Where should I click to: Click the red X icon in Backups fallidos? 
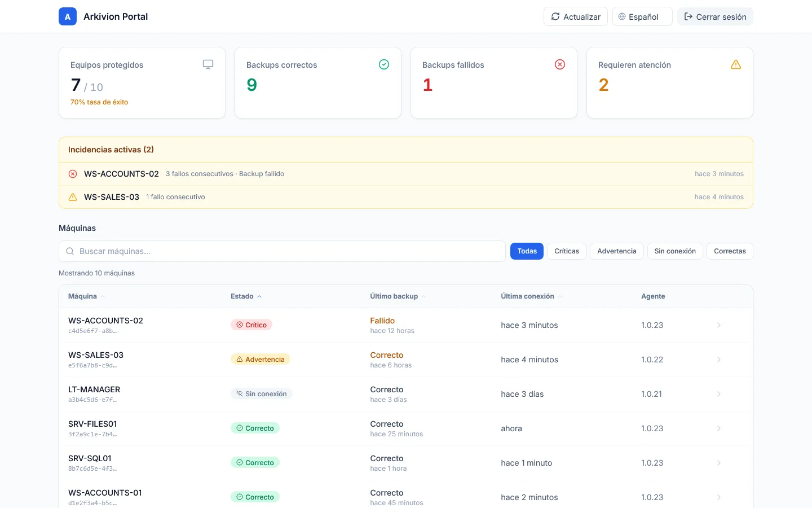coord(560,64)
